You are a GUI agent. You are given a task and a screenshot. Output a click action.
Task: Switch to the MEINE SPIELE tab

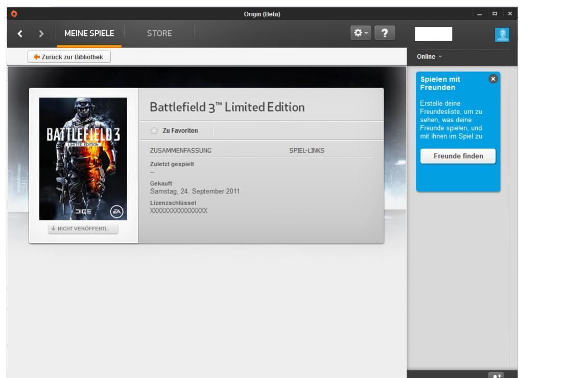[89, 33]
